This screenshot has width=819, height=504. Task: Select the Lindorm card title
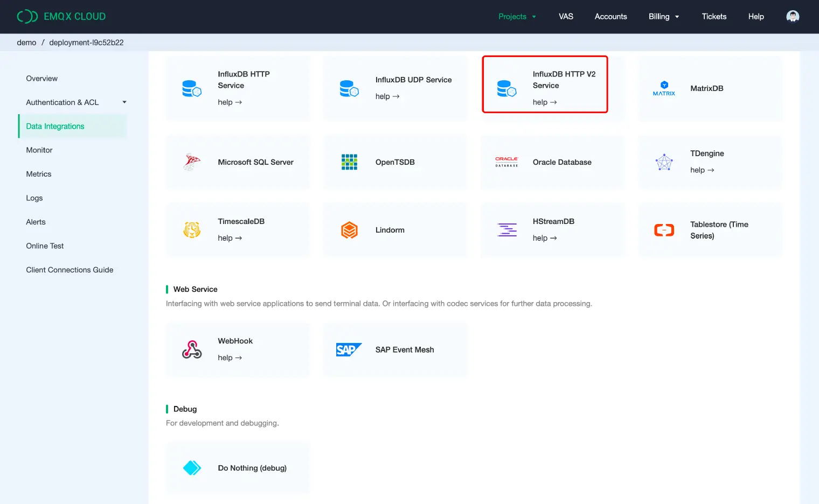coord(390,230)
